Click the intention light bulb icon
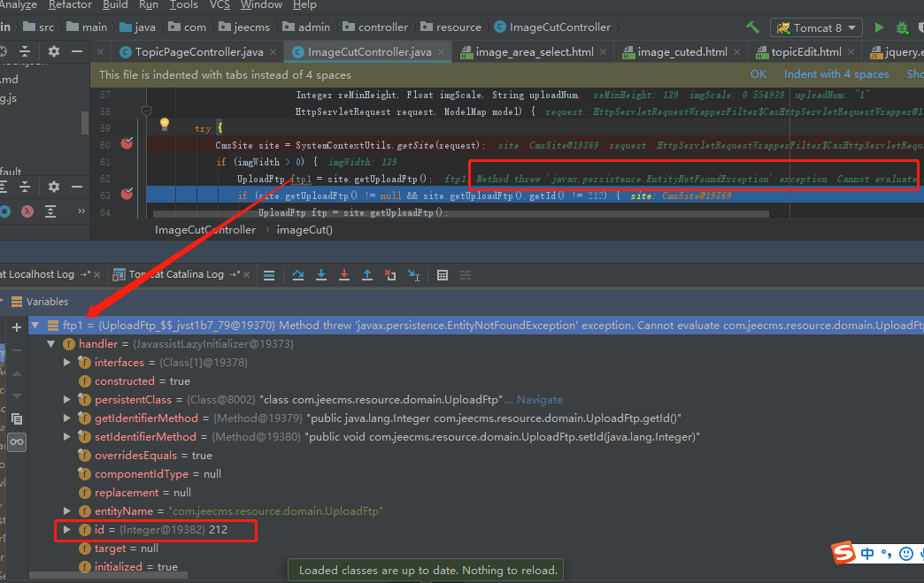 (x=164, y=125)
